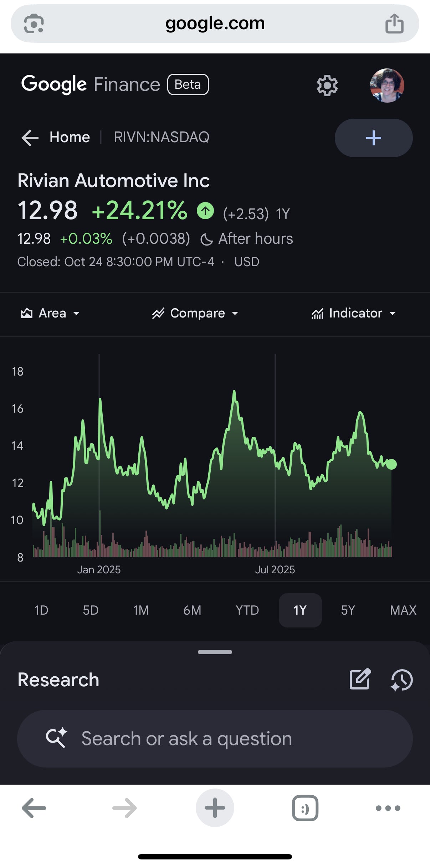Tap the back arrow next to Home
The height and width of the screenshot is (868, 430).
pos(30,138)
